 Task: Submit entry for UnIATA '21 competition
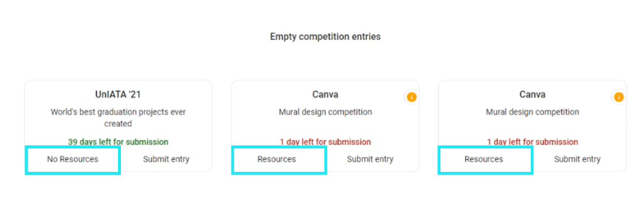tap(166, 159)
